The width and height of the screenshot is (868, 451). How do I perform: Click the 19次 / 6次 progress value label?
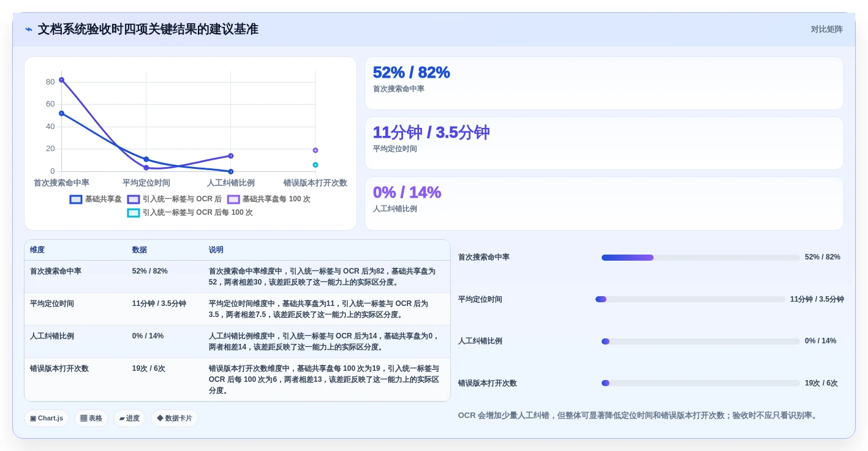(x=821, y=383)
